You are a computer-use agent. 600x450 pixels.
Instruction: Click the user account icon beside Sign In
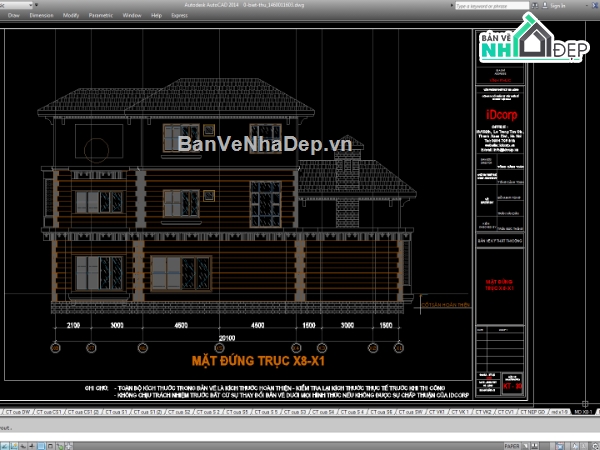coord(545,6)
